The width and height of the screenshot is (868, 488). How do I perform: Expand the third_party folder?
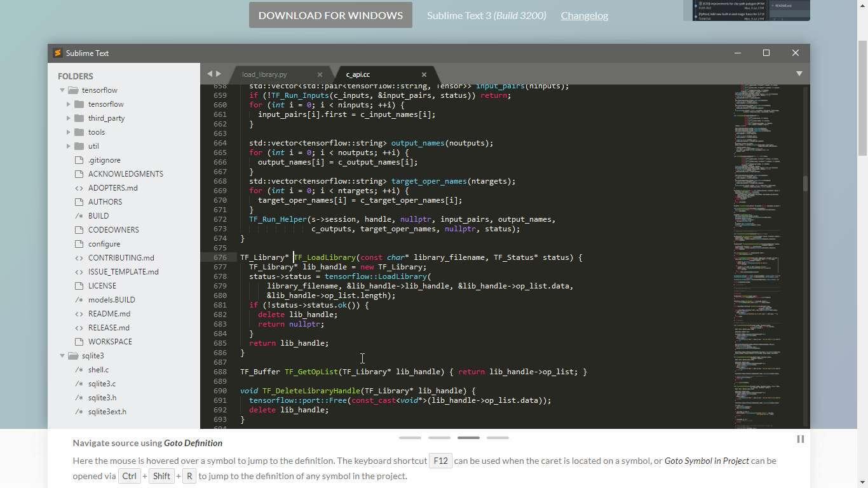pos(69,118)
